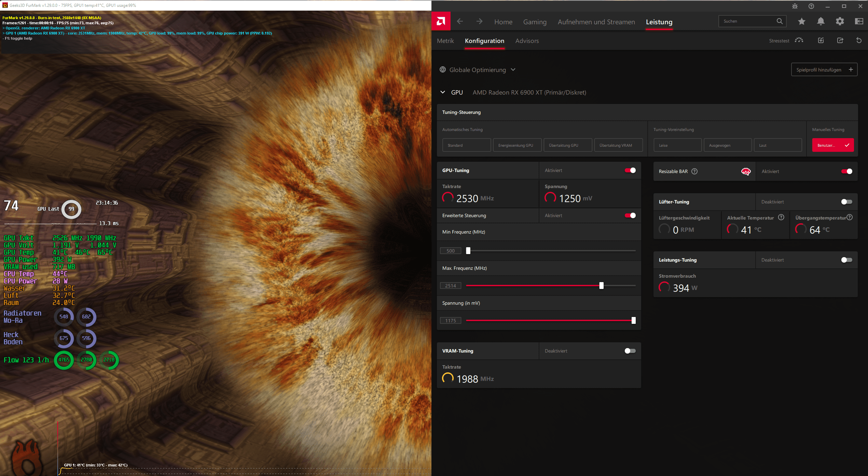Image resolution: width=868 pixels, height=476 pixels.
Task: Expand the Globale Optimierung dropdown
Action: 513,69
